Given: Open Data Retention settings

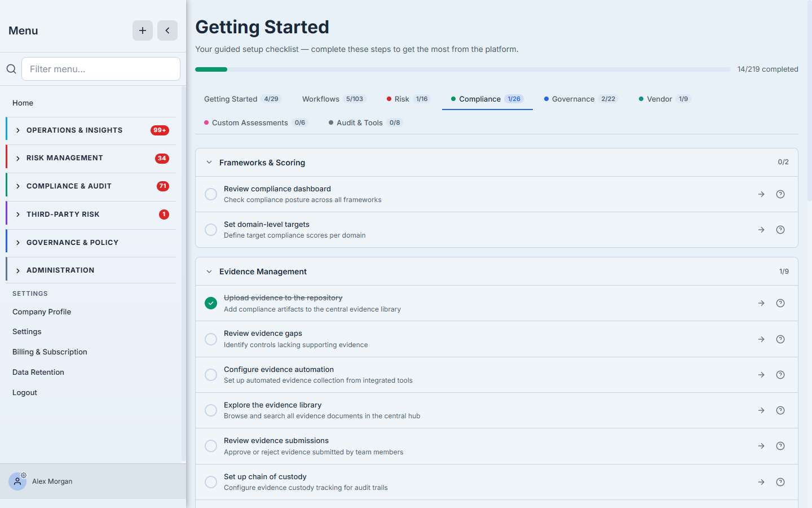Looking at the screenshot, I should [x=38, y=372].
